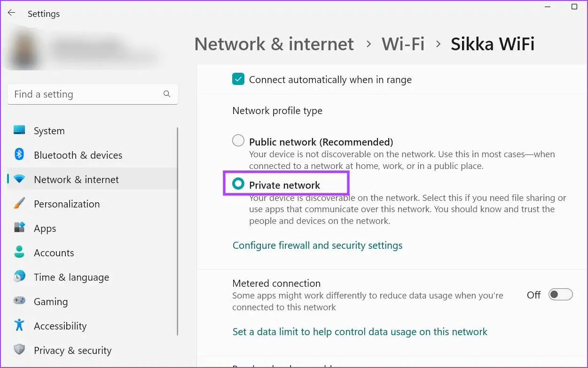
Task: Click the back arrow icon
Action: [x=11, y=13]
